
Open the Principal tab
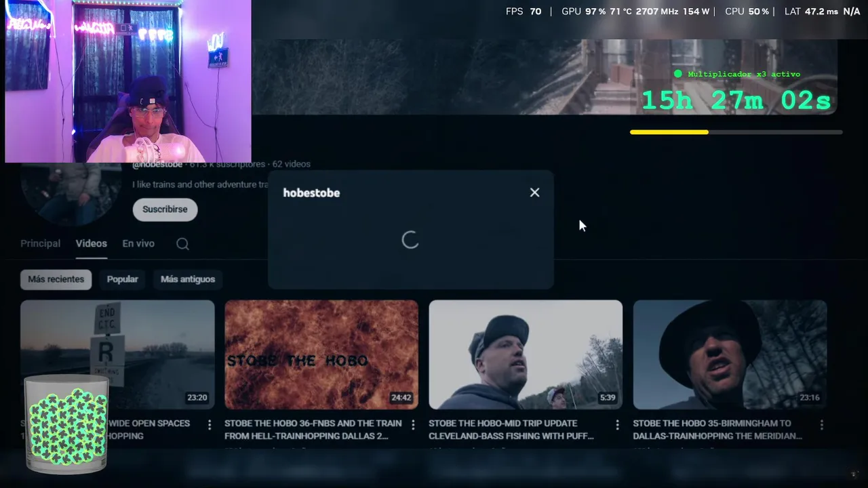tap(40, 243)
